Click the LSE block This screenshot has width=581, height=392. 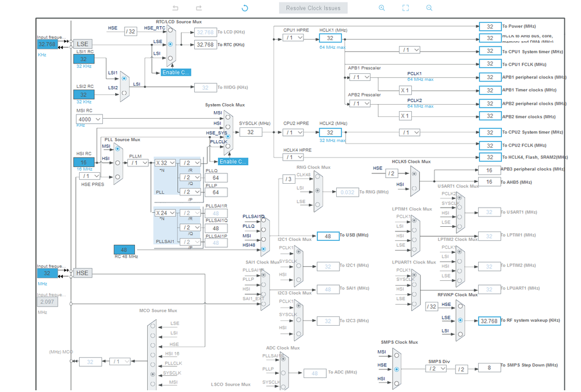[x=82, y=44]
